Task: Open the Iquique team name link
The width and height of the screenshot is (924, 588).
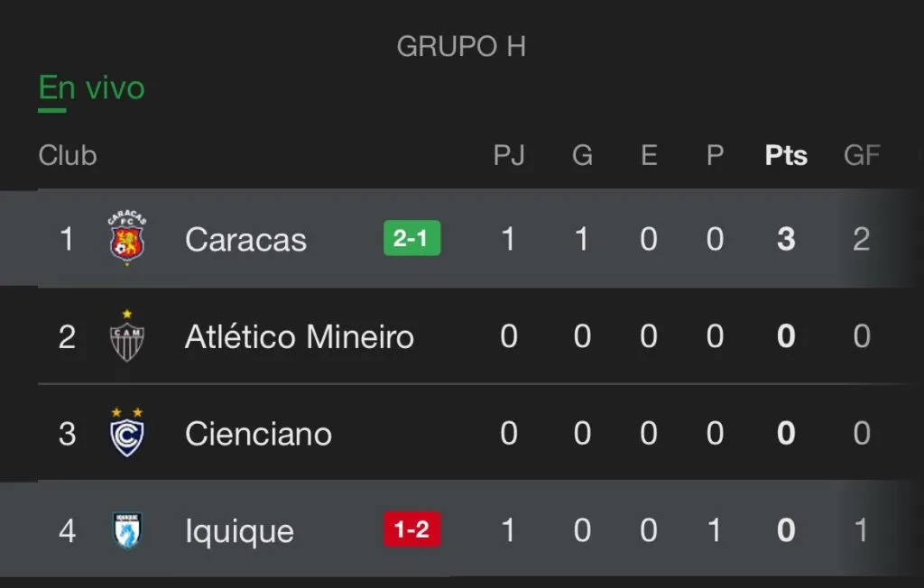Action: tap(239, 531)
